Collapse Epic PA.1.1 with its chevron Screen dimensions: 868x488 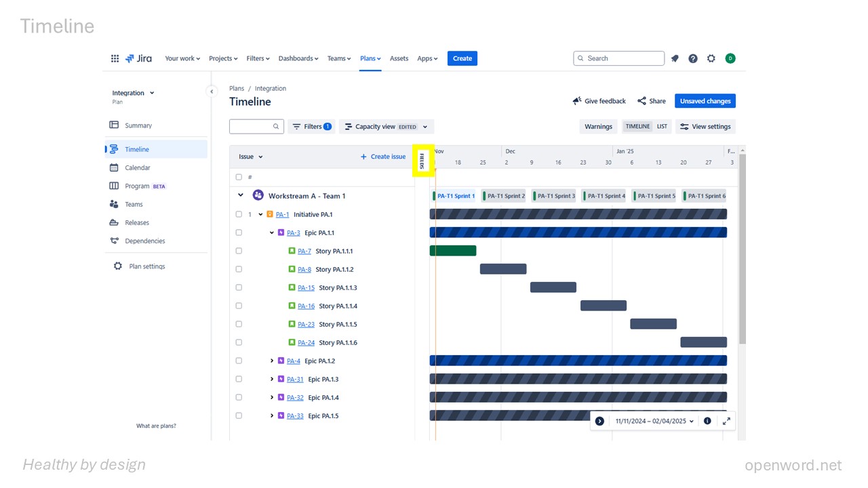click(272, 232)
